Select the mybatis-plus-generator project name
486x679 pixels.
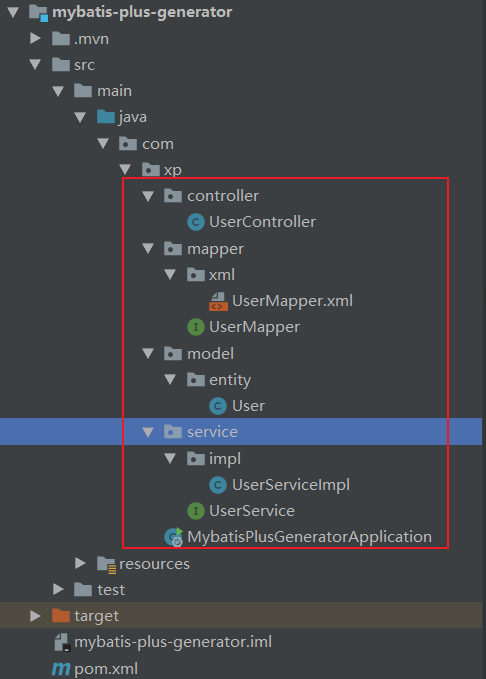[142, 13]
